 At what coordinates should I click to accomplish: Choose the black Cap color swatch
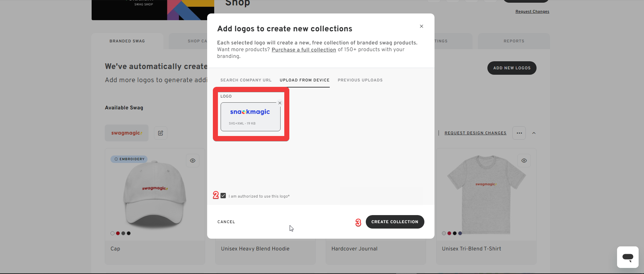pyautogui.click(x=129, y=233)
